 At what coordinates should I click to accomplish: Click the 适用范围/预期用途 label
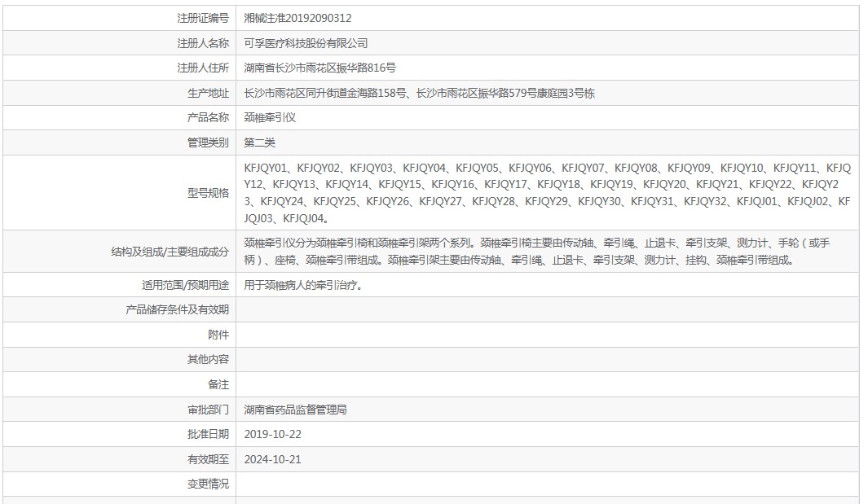point(186,285)
